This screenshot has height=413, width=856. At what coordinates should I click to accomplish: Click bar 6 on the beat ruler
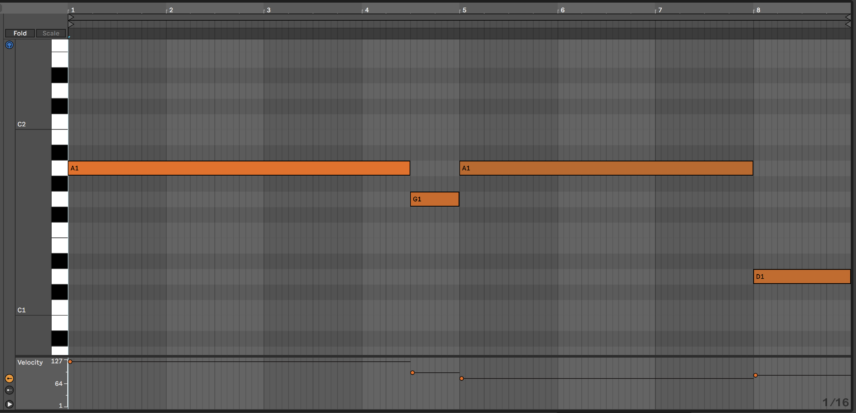(562, 10)
